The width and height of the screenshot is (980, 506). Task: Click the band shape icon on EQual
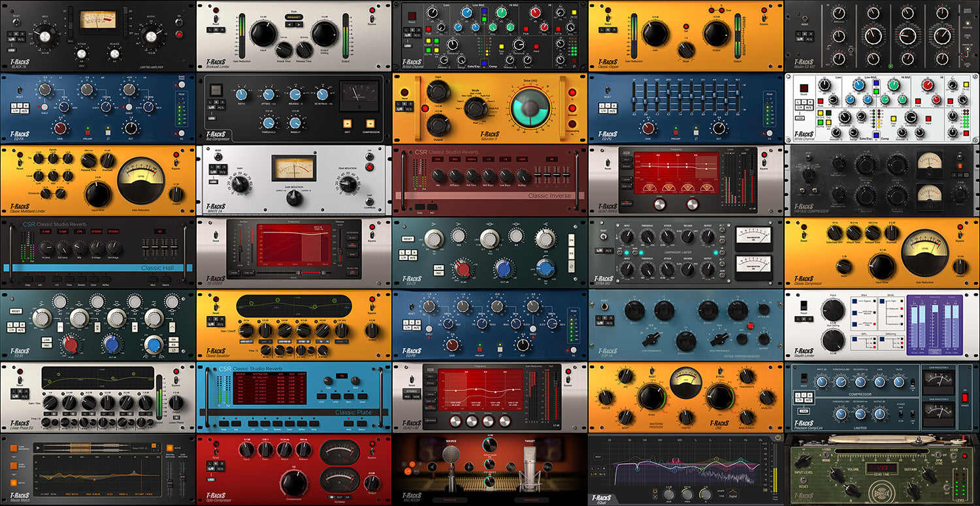(x=733, y=491)
